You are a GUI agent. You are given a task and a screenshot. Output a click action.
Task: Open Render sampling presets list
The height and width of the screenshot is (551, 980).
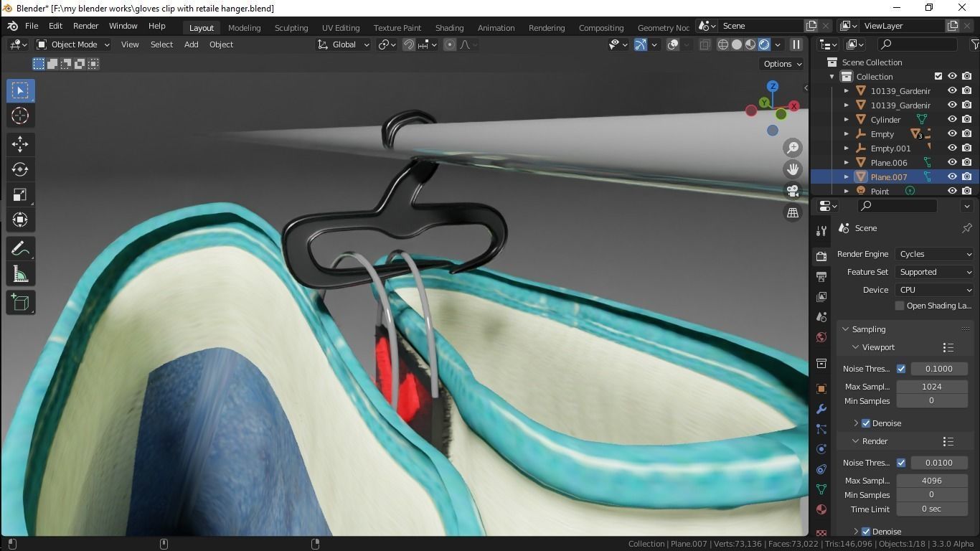pos(948,441)
